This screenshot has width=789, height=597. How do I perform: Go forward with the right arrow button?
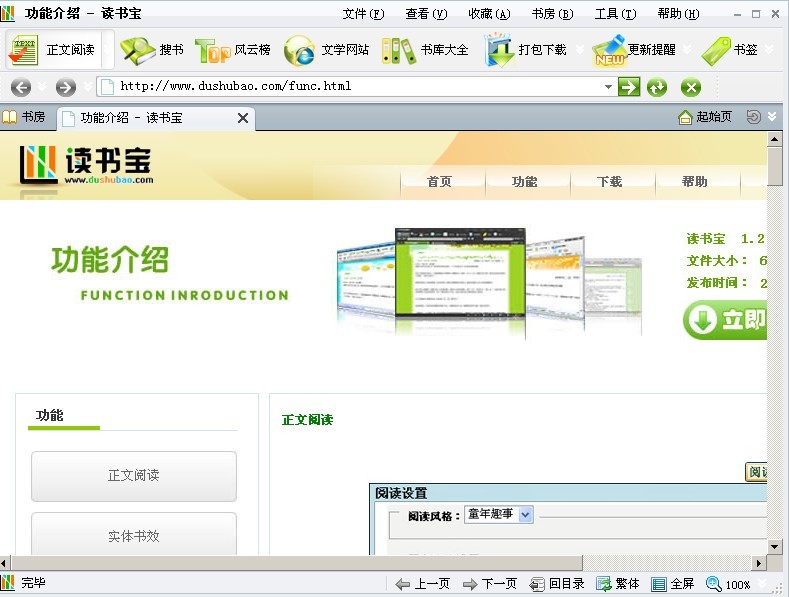pyautogui.click(x=66, y=87)
